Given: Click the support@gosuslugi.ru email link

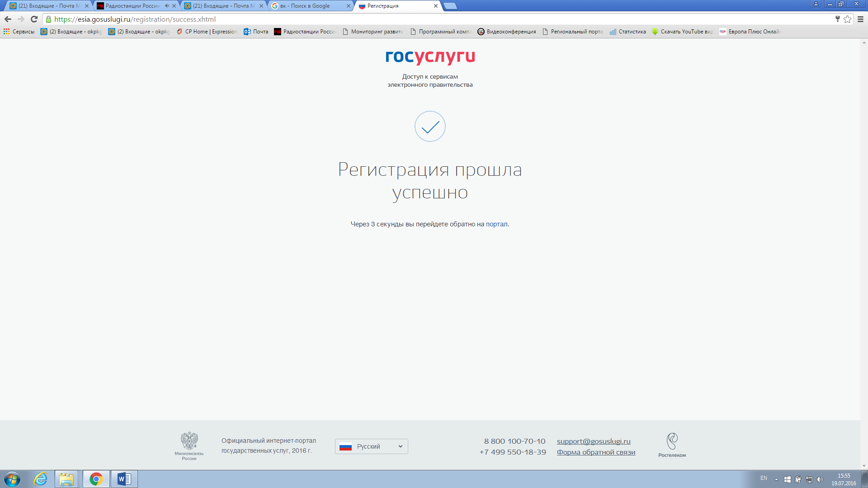Looking at the screenshot, I should 594,441.
